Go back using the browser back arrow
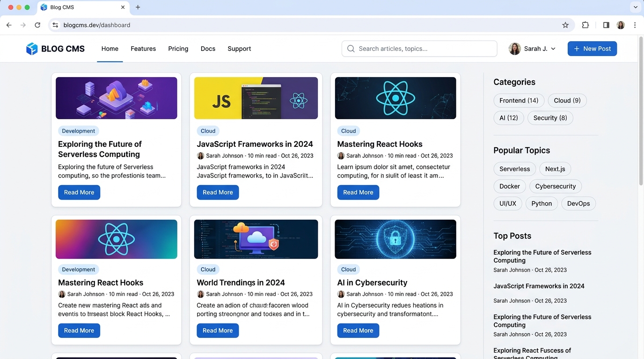The height and width of the screenshot is (359, 644). [x=9, y=25]
